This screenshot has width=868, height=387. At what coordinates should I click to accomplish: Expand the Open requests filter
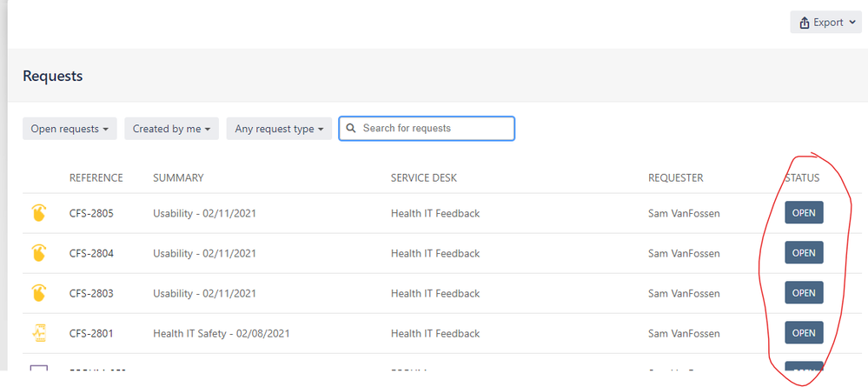click(x=70, y=129)
